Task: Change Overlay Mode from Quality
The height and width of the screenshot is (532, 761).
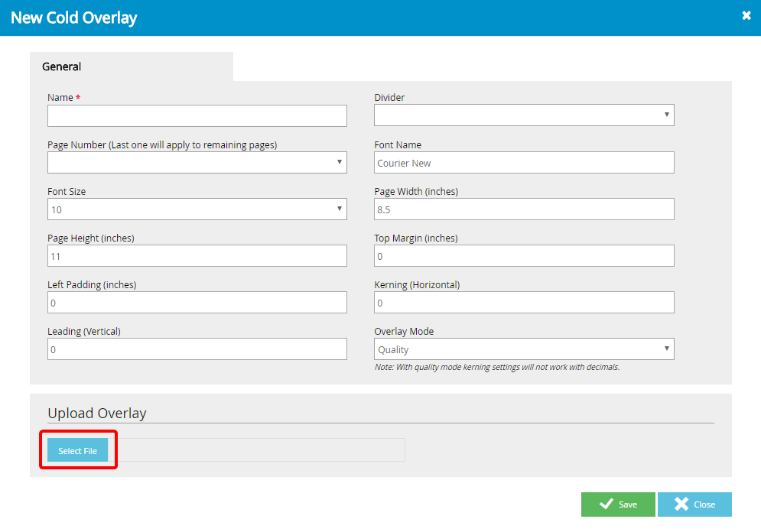Action: pos(523,349)
